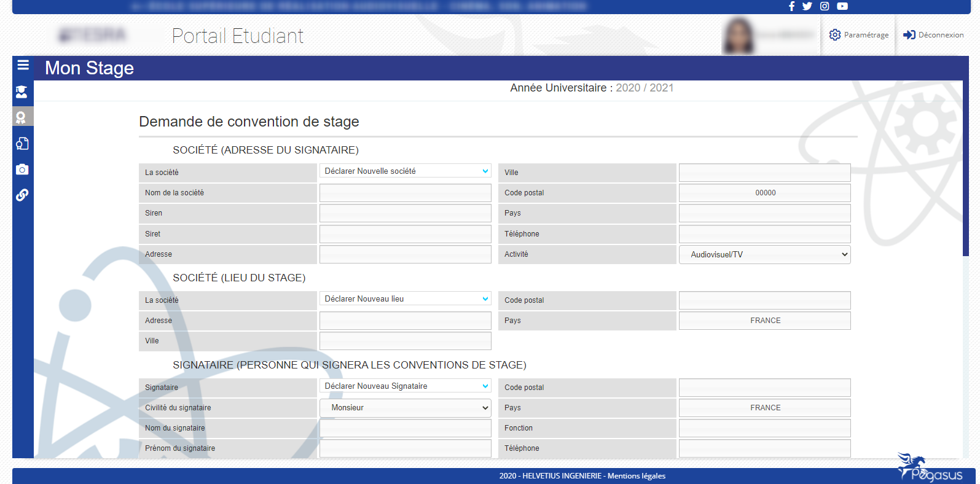The image size is (980, 484).
Task: Click the Paramétrage gear icon
Action: click(x=835, y=35)
